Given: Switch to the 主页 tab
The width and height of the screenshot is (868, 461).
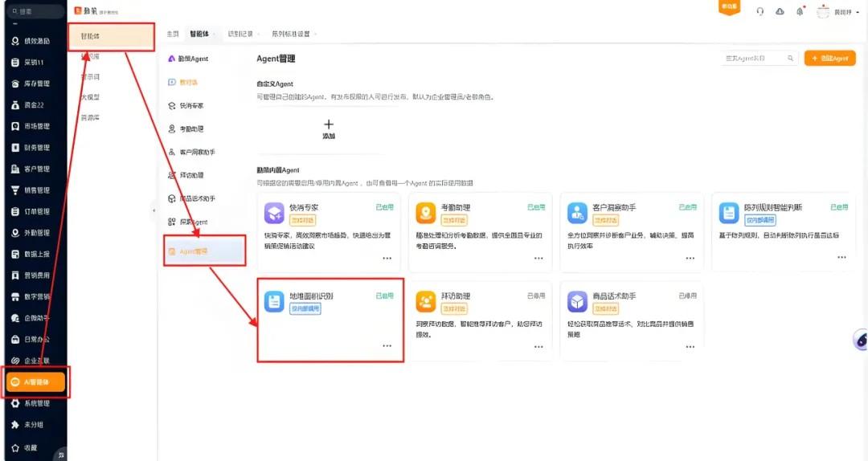Looking at the screenshot, I should pos(172,34).
